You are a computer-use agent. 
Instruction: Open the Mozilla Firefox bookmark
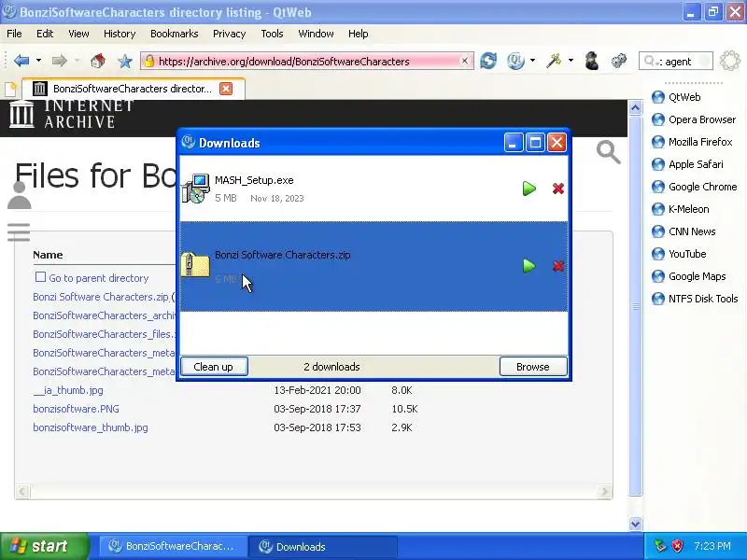pyautogui.click(x=691, y=142)
